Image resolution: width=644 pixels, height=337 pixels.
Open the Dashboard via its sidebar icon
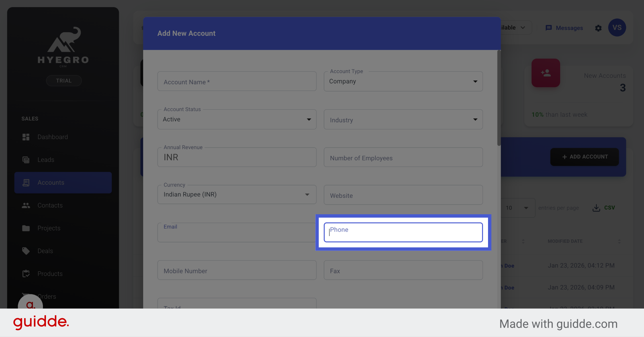tap(26, 137)
